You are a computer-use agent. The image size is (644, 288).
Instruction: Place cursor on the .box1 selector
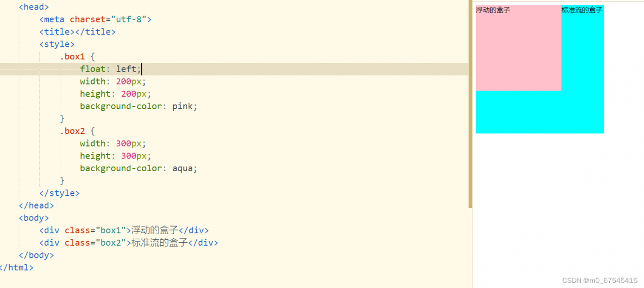(x=72, y=56)
